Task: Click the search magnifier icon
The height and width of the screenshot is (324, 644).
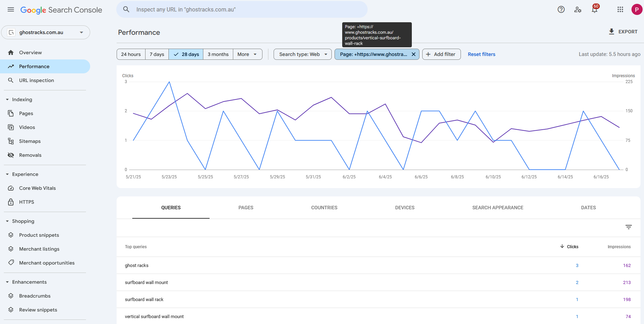Action: click(x=126, y=9)
